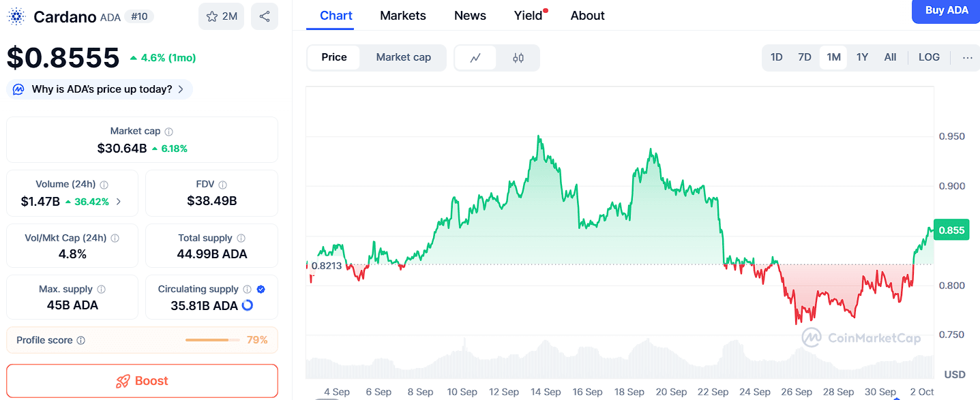
Task: Expand Volume (24h) details chevron
Action: click(x=119, y=202)
